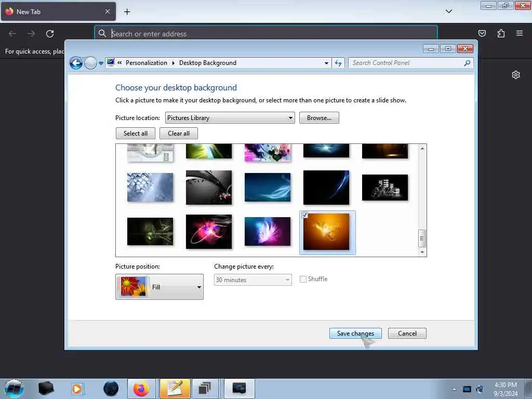Click the Back arrow in Control Panel window
532x399 pixels.
[x=76, y=63]
